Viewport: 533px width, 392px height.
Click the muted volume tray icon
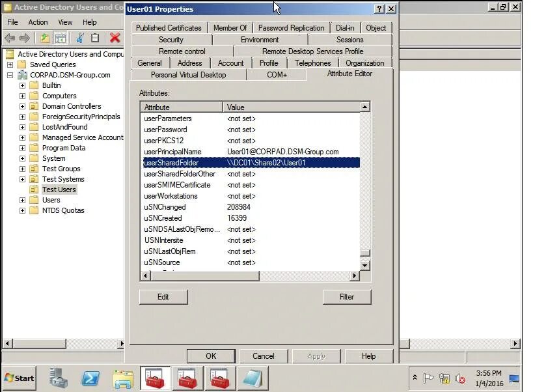coord(460,378)
